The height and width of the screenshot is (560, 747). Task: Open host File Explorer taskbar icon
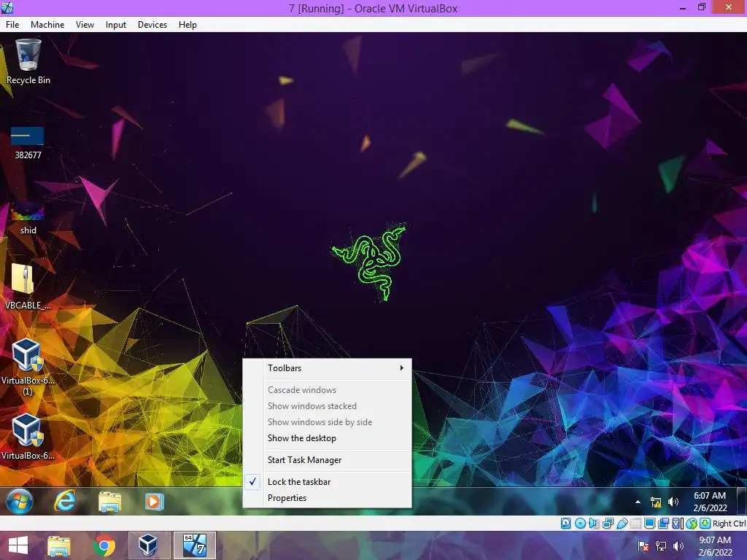59,546
